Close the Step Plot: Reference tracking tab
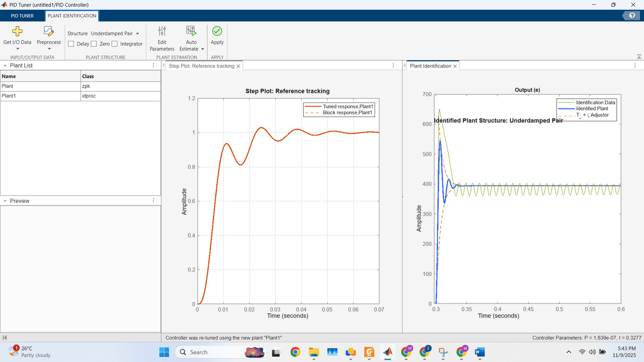 pos(238,66)
